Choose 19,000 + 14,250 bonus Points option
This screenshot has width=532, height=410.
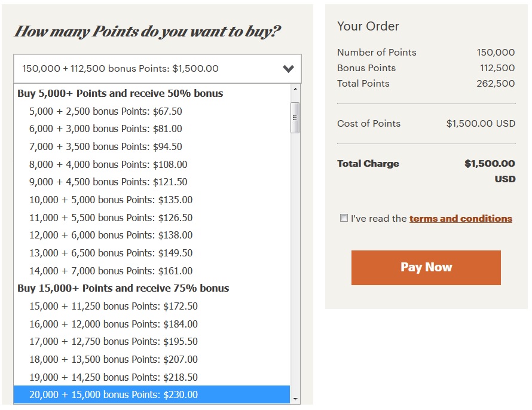tap(113, 377)
